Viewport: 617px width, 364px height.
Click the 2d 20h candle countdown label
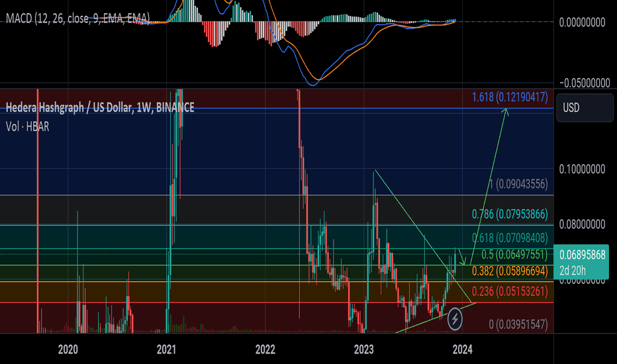click(573, 271)
